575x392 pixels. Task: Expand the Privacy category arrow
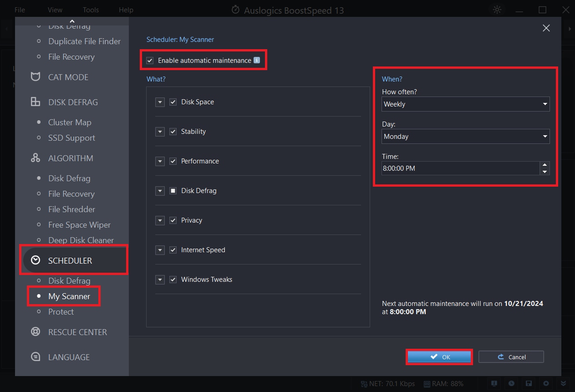160,220
